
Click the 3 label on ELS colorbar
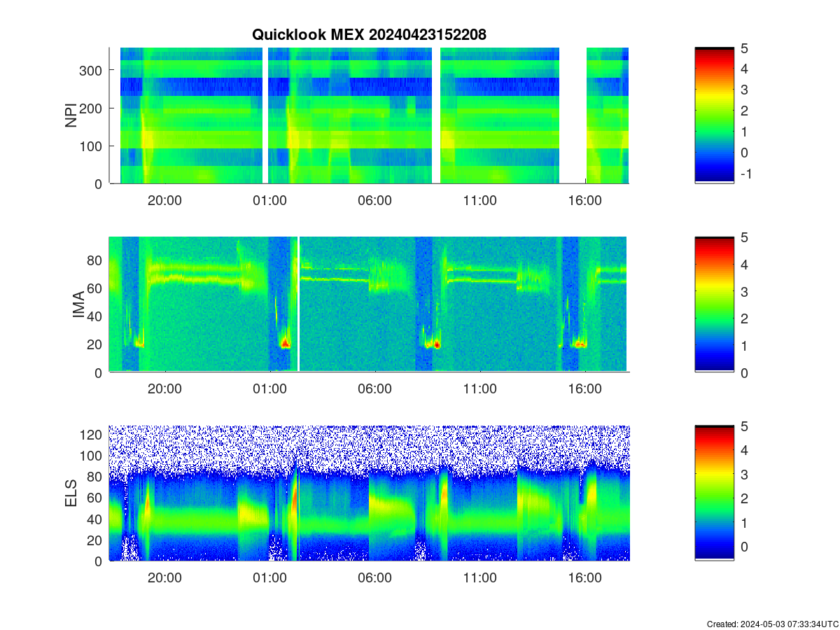745,474
